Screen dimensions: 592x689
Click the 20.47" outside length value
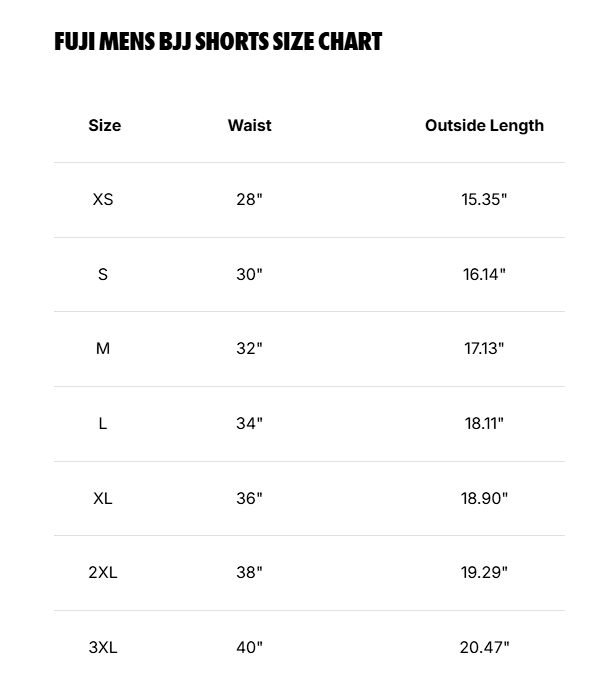pos(484,648)
